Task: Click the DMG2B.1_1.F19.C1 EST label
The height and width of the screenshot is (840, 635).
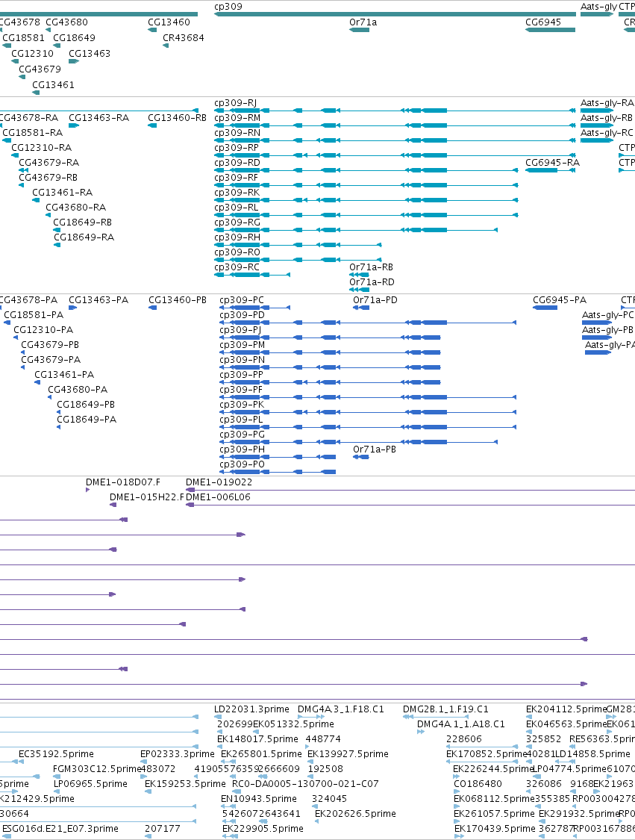Action: click(x=445, y=709)
